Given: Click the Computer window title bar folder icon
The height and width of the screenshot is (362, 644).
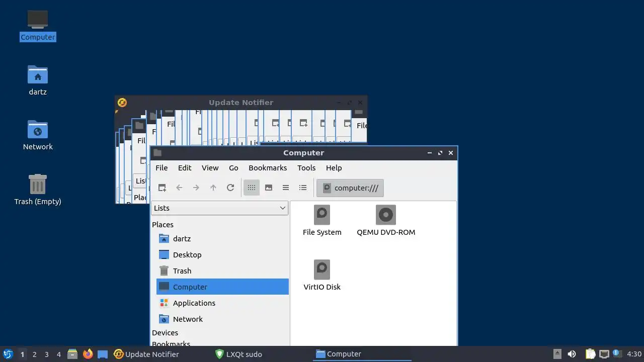Looking at the screenshot, I should click(157, 153).
